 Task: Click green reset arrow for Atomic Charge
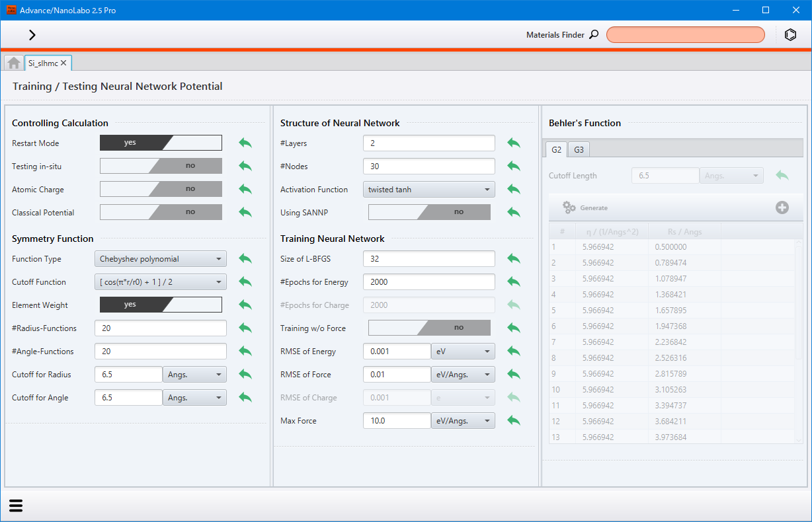(245, 189)
